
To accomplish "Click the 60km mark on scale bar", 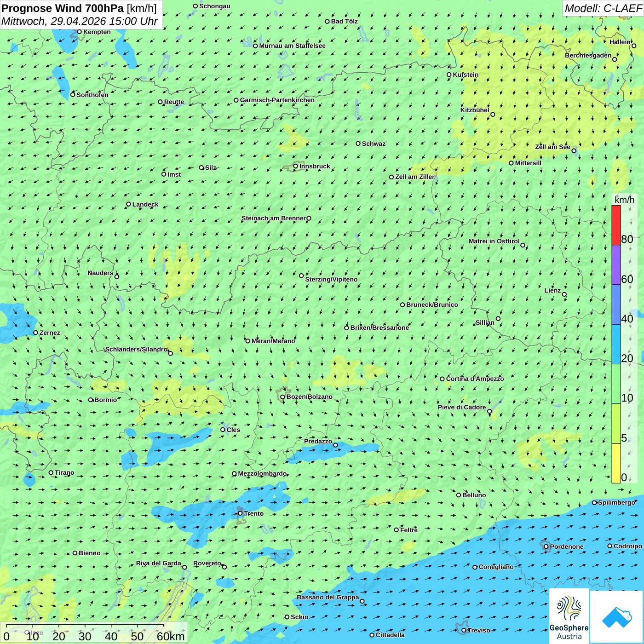I will [170, 636].
